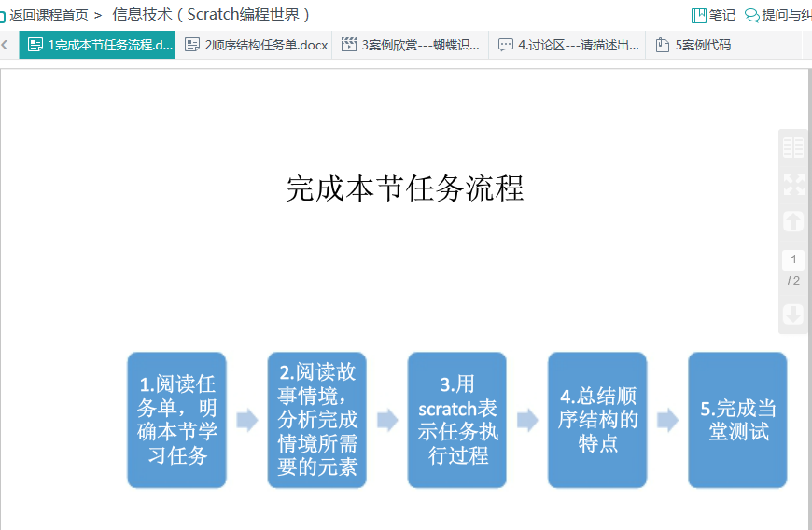Click the 4.总结顺序结构的特点 box
Screen dimensions: 812x530
point(597,420)
